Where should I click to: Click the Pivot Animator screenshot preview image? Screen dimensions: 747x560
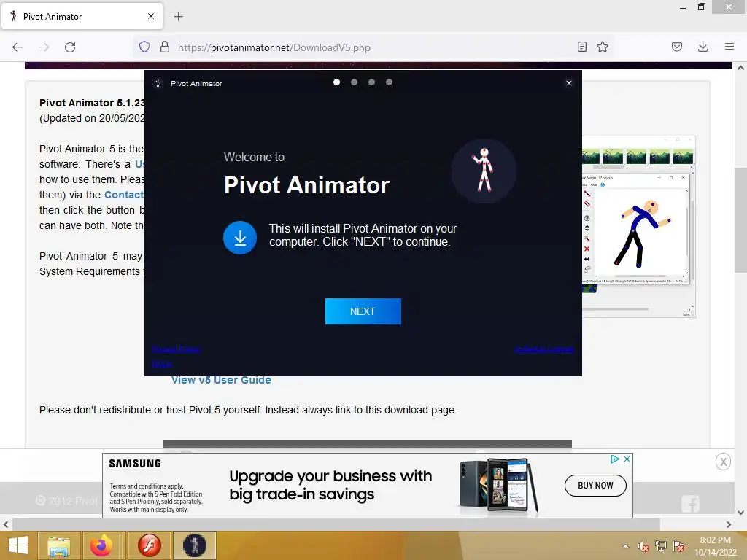pyautogui.click(x=638, y=226)
